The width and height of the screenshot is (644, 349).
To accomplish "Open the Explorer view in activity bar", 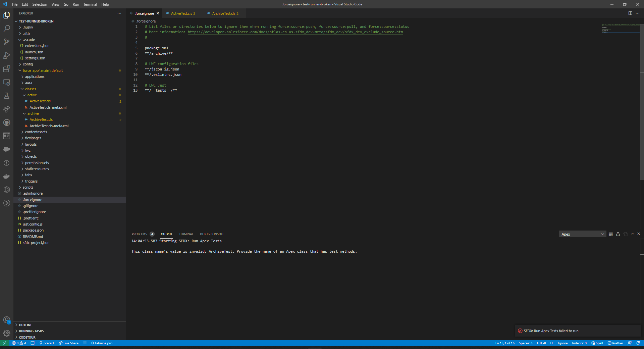I will [x=6, y=15].
